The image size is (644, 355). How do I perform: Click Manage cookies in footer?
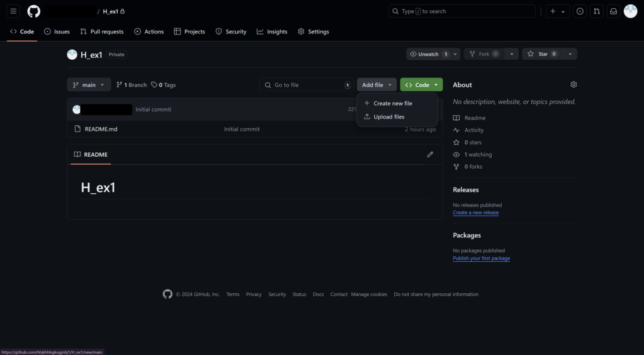(369, 295)
